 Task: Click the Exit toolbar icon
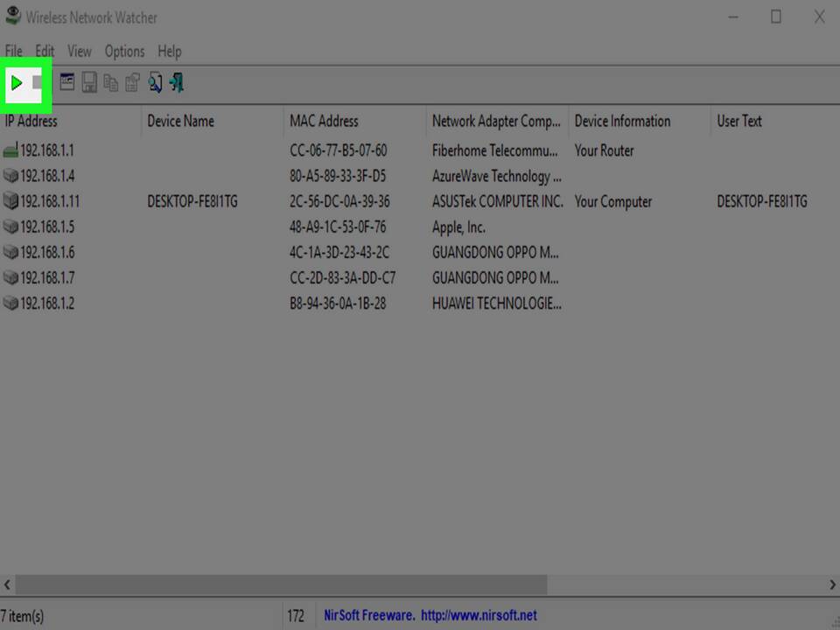tap(177, 82)
